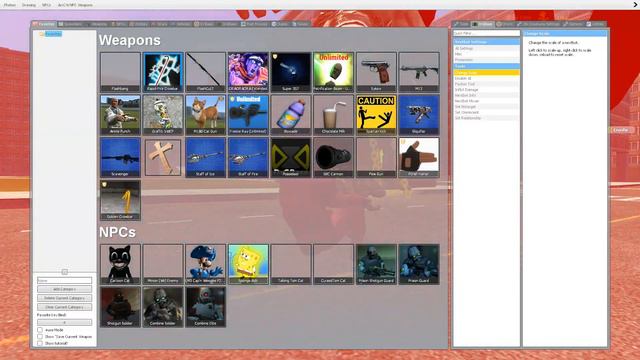Toggle the Show tutorial checkbox
The width and height of the screenshot is (640, 360).
[x=40, y=343]
